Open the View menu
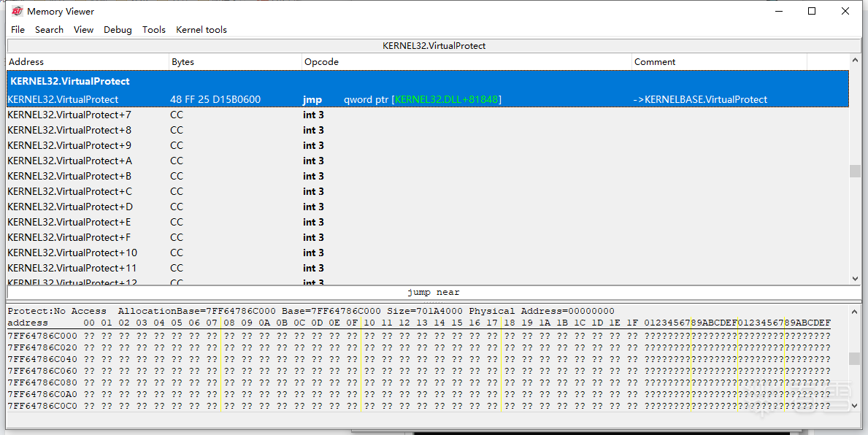868x435 pixels. pyautogui.click(x=84, y=30)
